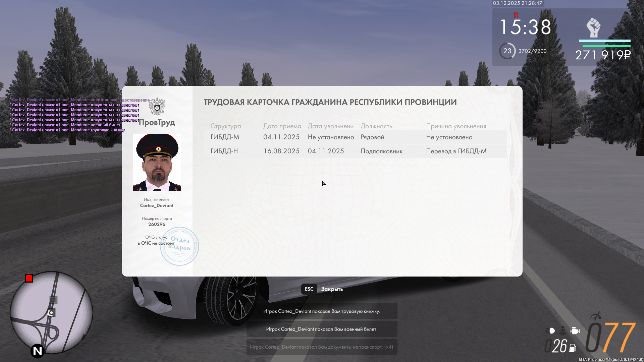Click the трудовую книжку notification popup
644x362 pixels.
pos(322,311)
